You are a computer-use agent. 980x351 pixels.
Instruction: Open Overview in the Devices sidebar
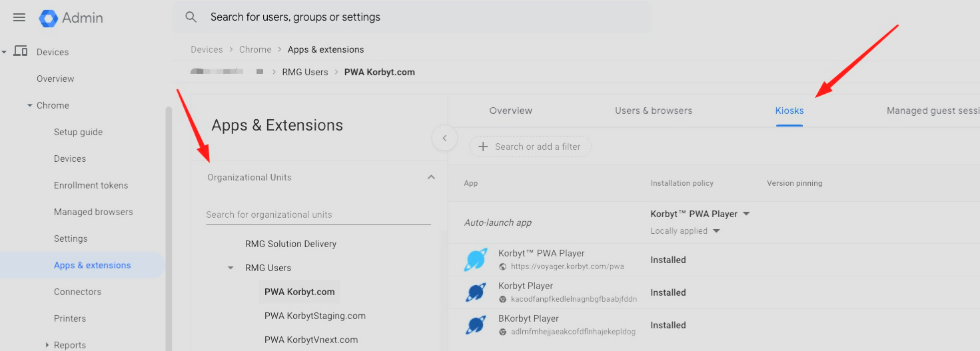[55, 79]
